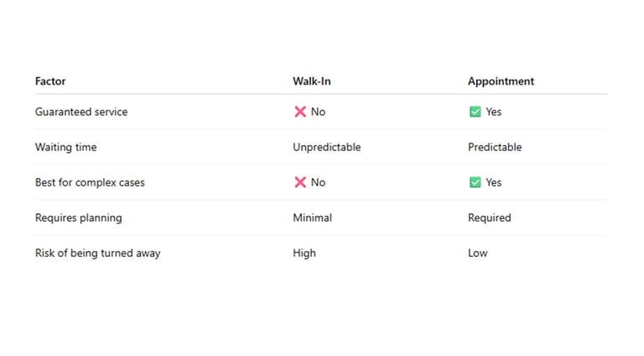Click the No text in Best for complex cases row
The width and height of the screenshot is (644, 356).
click(x=318, y=182)
